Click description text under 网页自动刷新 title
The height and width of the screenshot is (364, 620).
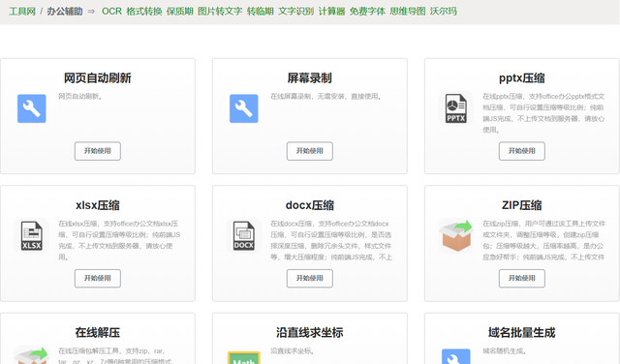tap(80, 96)
